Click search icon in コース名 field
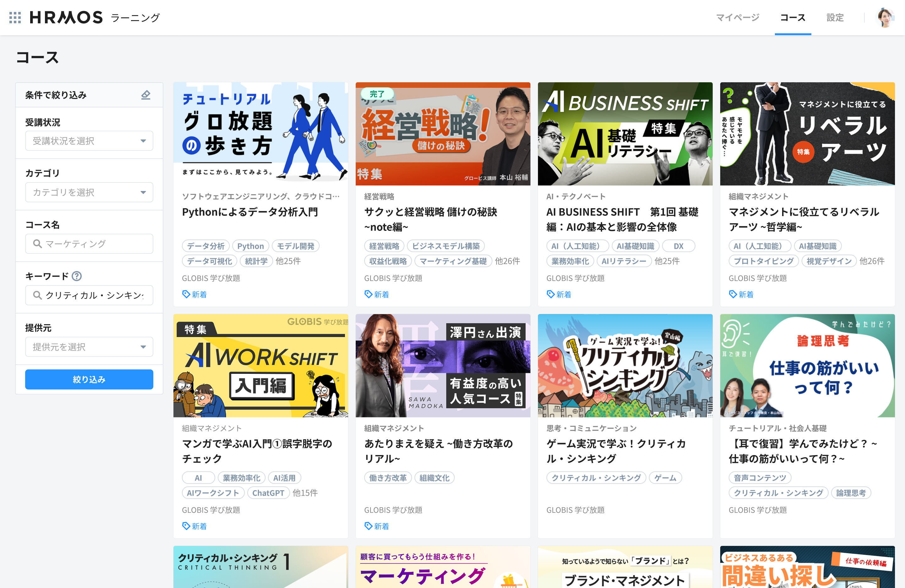This screenshot has height=588, width=905. pos(37,244)
